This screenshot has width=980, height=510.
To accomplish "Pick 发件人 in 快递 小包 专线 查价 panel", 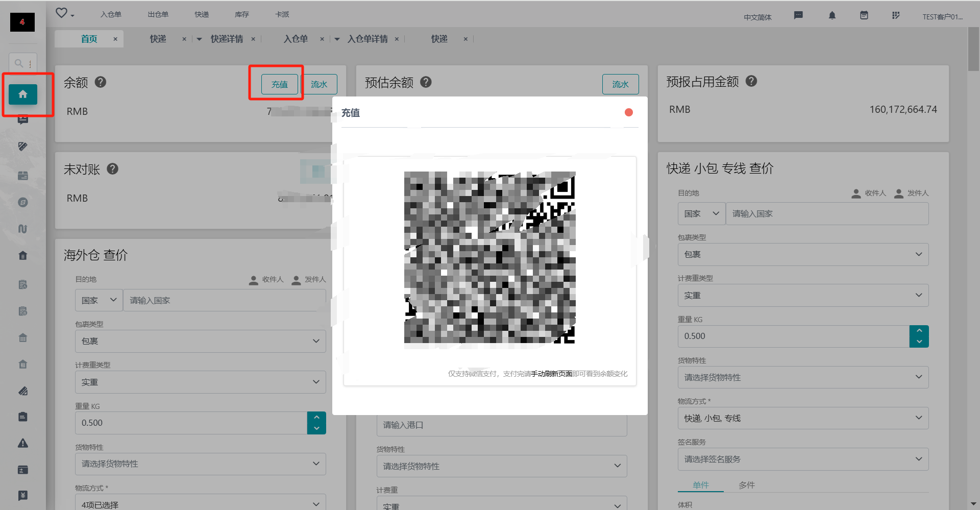I will click(x=911, y=193).
